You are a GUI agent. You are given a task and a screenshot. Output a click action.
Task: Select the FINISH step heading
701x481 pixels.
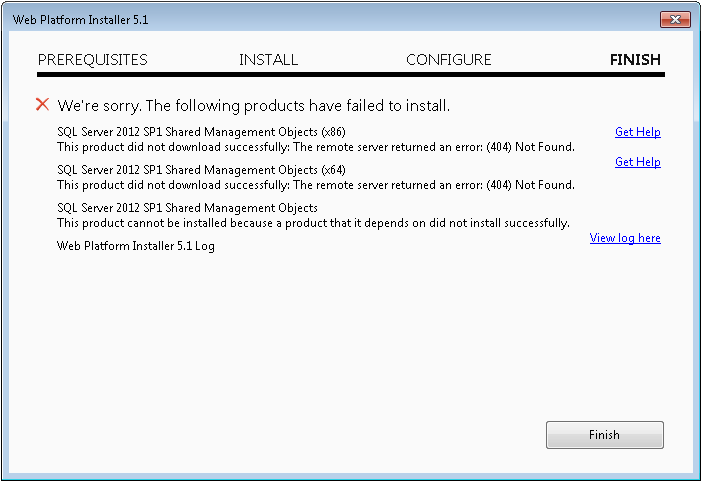click(635, 60)
